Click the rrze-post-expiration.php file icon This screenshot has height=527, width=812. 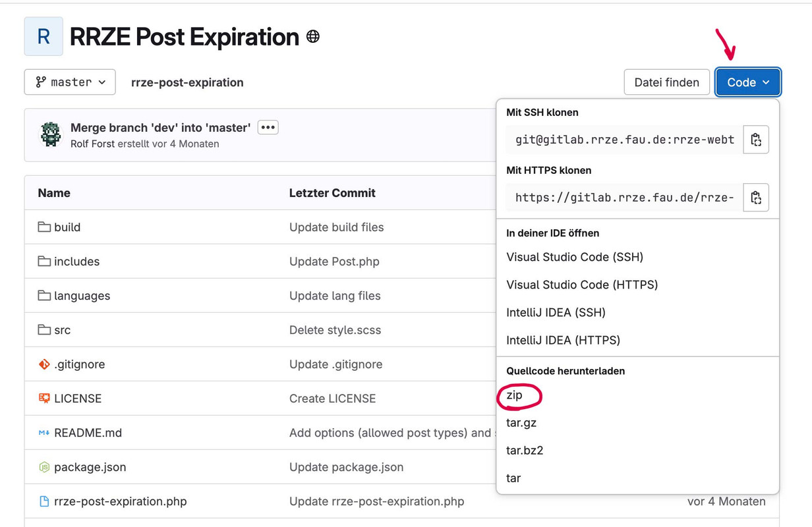coord(44,501)
